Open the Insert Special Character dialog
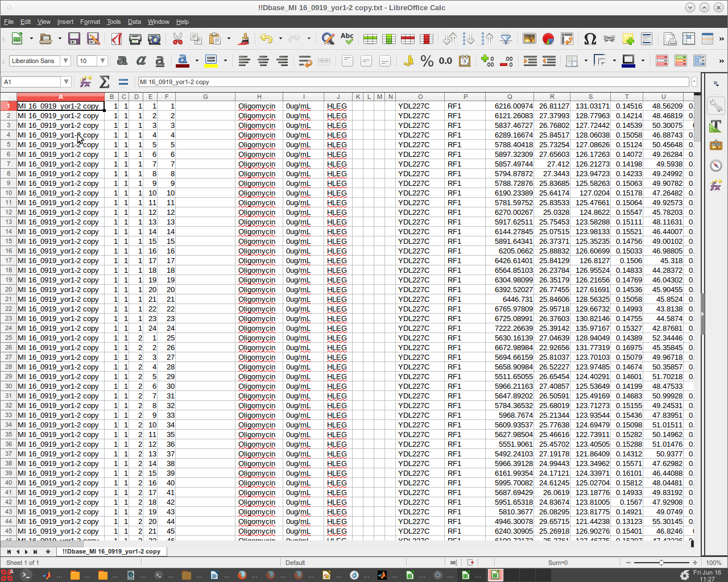The image size is (728, 582). (x=590, y=39)
